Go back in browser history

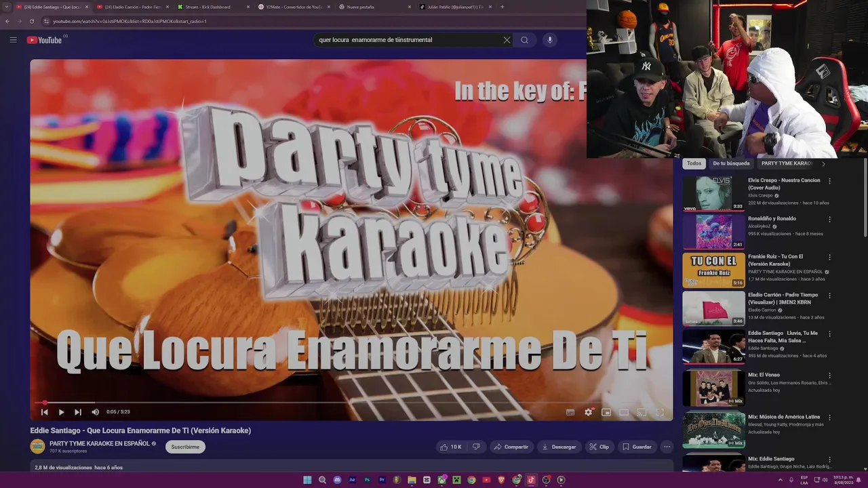pos(7,21)
